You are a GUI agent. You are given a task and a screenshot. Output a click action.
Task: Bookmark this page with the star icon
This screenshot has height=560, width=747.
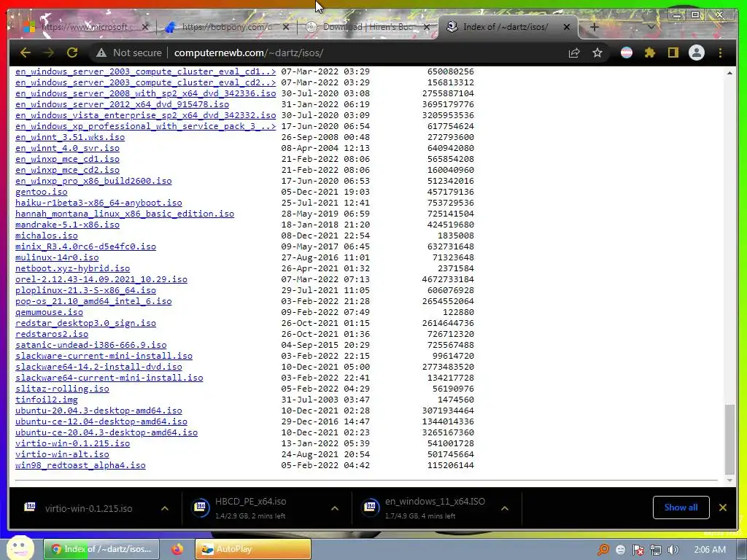coord(597,52)
